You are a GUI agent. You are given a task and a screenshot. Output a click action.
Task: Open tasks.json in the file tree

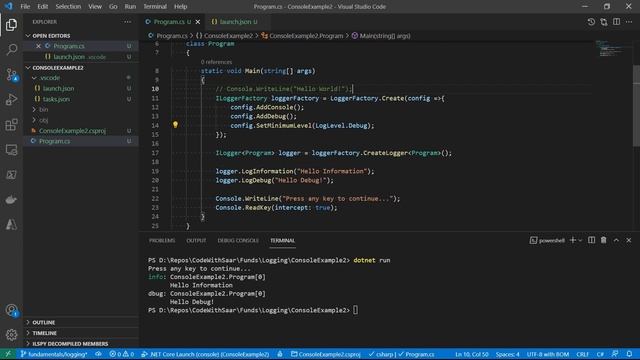pyautogui.click(x=56, y=99)
